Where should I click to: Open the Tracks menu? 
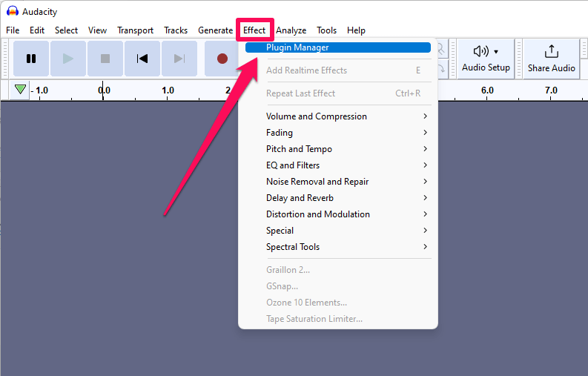click(x=176, y=30)
